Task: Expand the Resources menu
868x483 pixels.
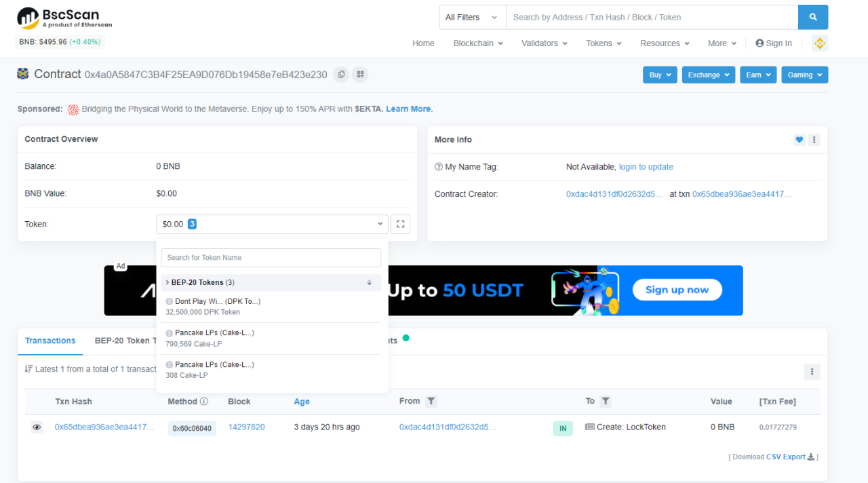Action: tap(665, 43)
